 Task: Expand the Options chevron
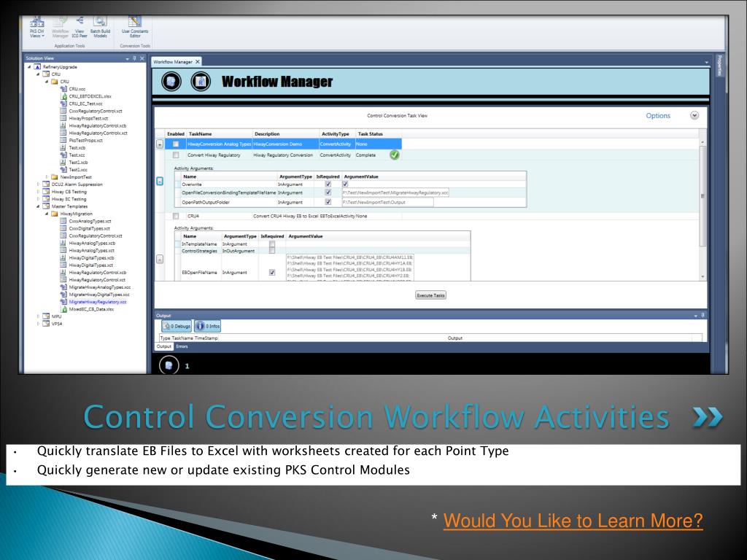click(694, 115)
